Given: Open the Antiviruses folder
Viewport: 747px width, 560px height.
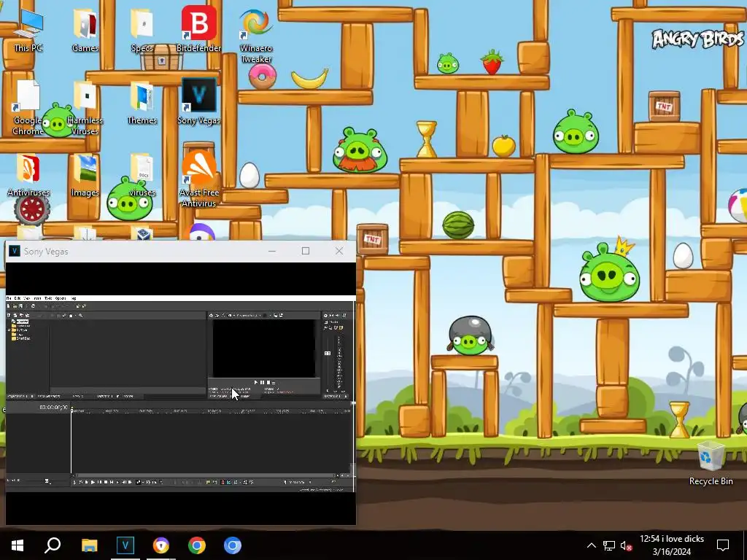Looking at the screenshot, I should (28, 175).
